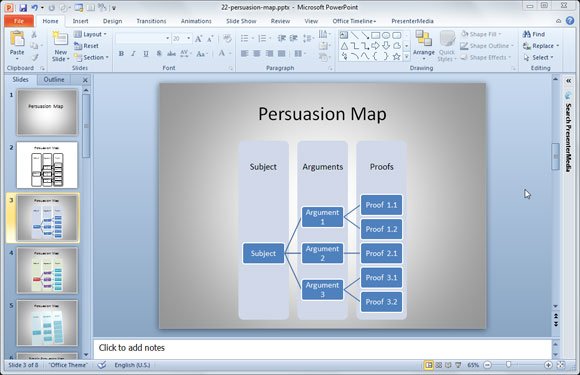This screenshot has width=580, height=375.
Task: Toggle Bold formatting
Action: (121, 54)
